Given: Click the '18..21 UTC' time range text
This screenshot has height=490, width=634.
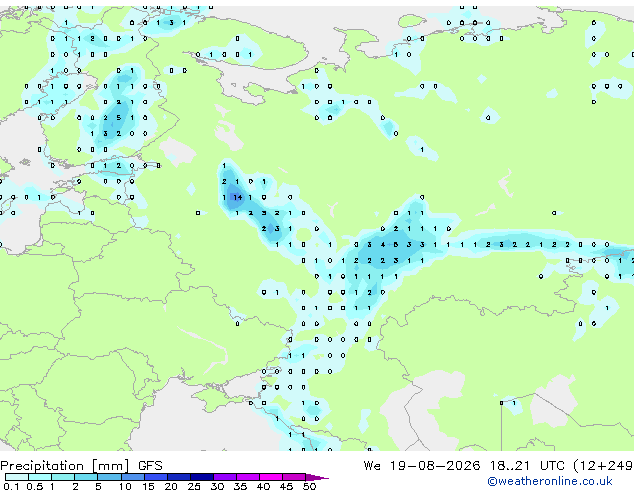Looking at the screenshot, I should (x=526, y=466).
